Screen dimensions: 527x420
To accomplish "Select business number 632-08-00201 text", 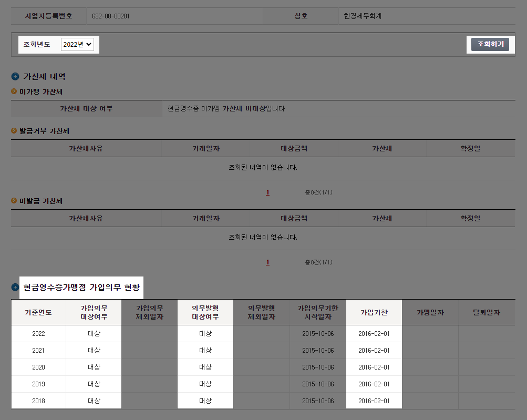I will pyautogui.click(x=110, y=16).
